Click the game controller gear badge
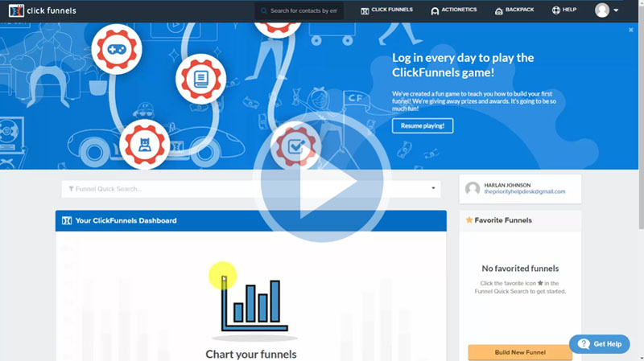The height and width of the screenshot is (361, 644). (x=118, y=48)
